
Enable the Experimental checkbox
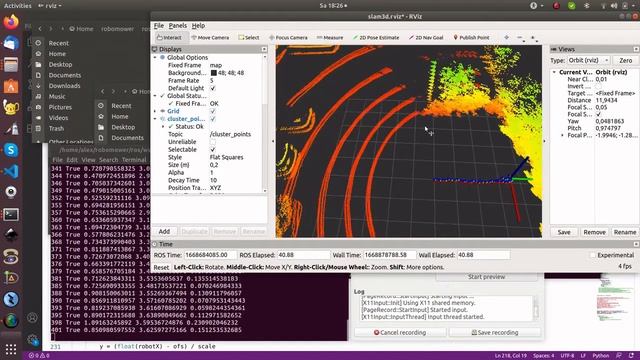[593, 255]
